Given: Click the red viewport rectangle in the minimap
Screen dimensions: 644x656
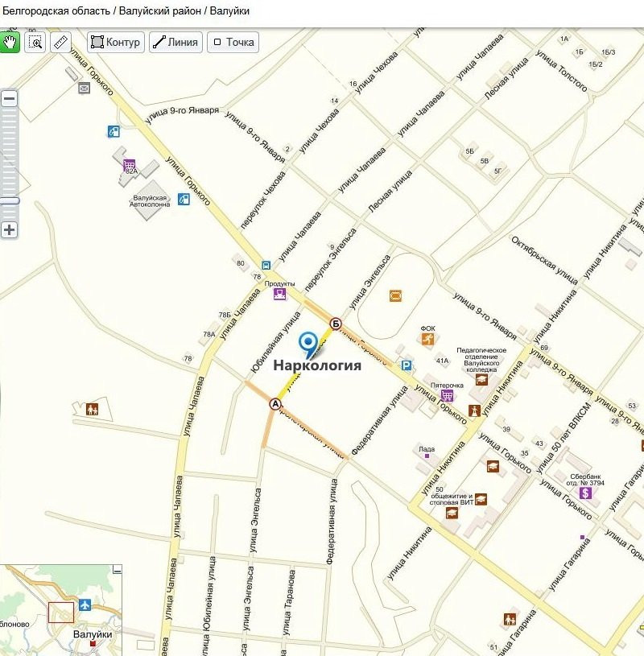Looking at the screenshot, I should (x=61, y=613).
